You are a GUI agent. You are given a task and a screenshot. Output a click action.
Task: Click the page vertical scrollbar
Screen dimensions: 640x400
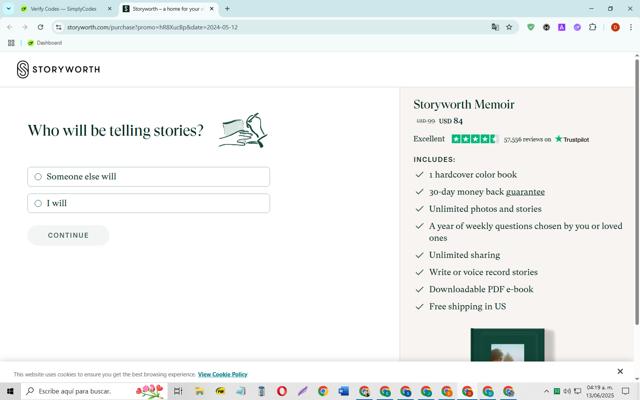(637, 192)
